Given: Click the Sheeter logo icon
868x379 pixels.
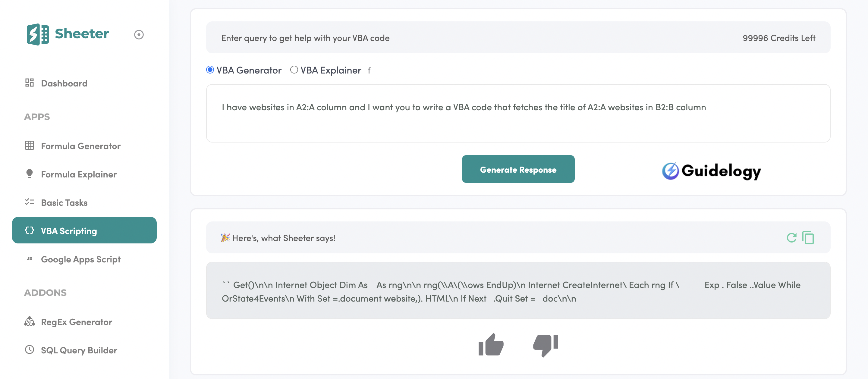Looking at the screenshot, I should pos(37,34).
